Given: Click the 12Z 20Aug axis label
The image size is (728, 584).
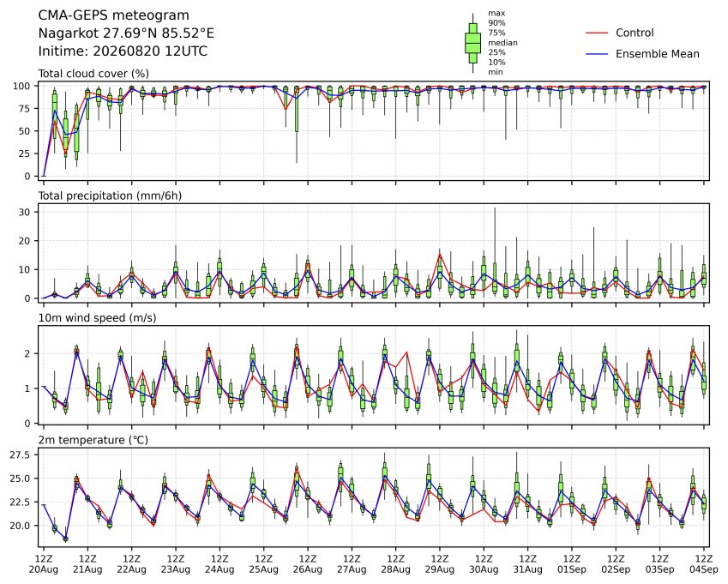Looking at the screenshot, I should pos(44,563).
